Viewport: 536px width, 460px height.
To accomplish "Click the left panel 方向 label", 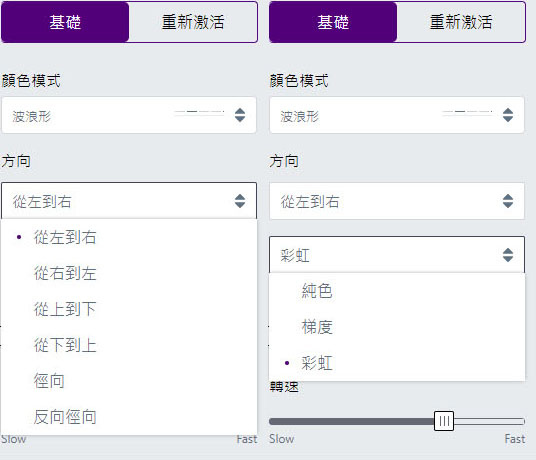I will tap(16, 161).
